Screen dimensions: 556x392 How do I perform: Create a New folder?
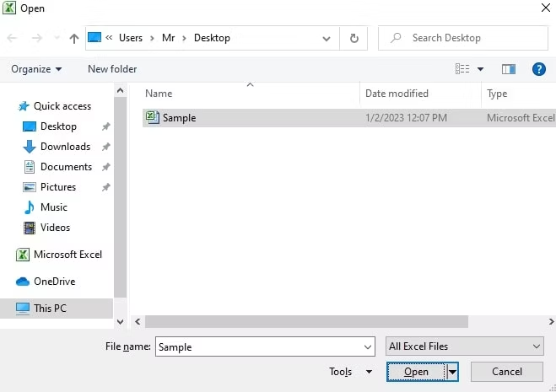pyautogui.click(x=112, y=69)
